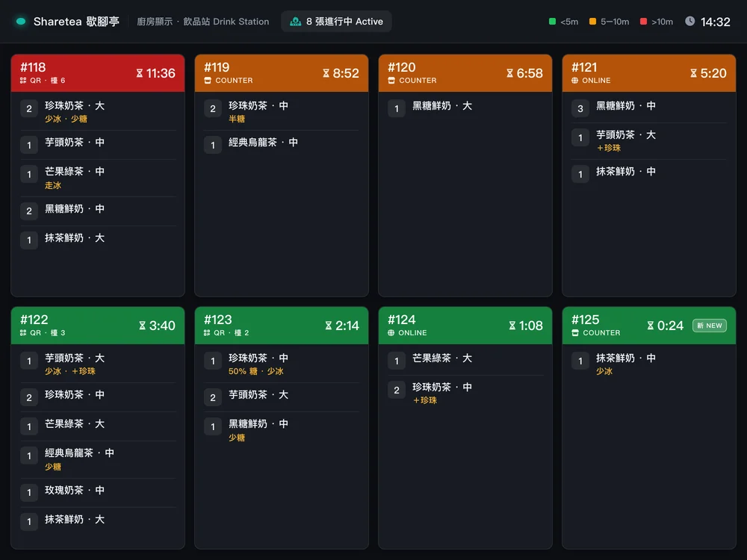Screen dimensions: 747x560
Task: Click the red over-10m legend swatch
Action: pos(643,22)
